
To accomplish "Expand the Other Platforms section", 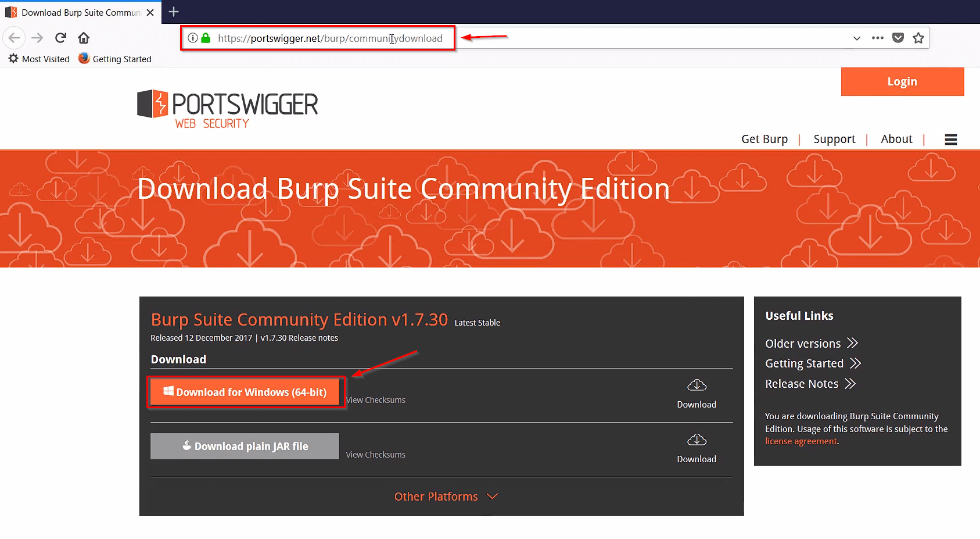I will (x=446, y=497).
